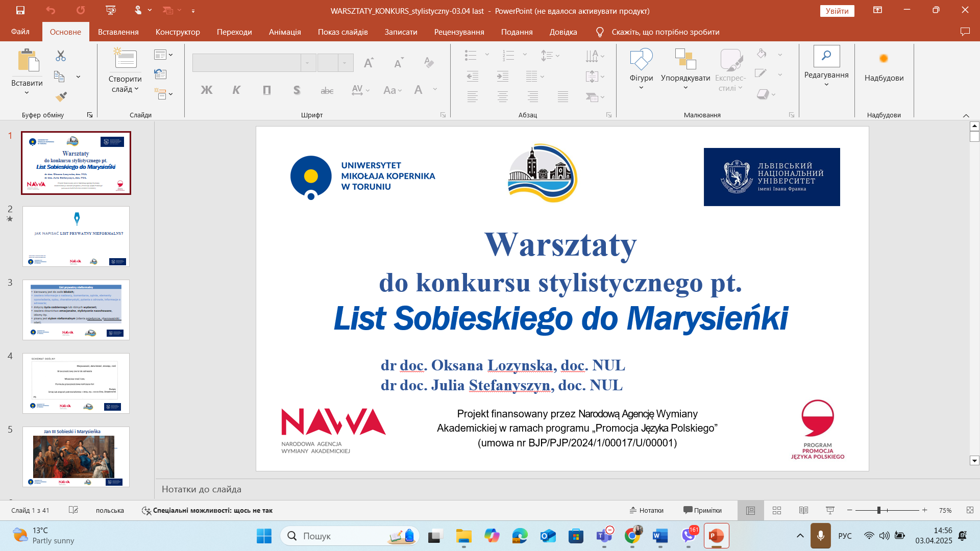The image size is (980, 551).
Task: Open the bullets list dropdown arrow
Action: (487, 55)
